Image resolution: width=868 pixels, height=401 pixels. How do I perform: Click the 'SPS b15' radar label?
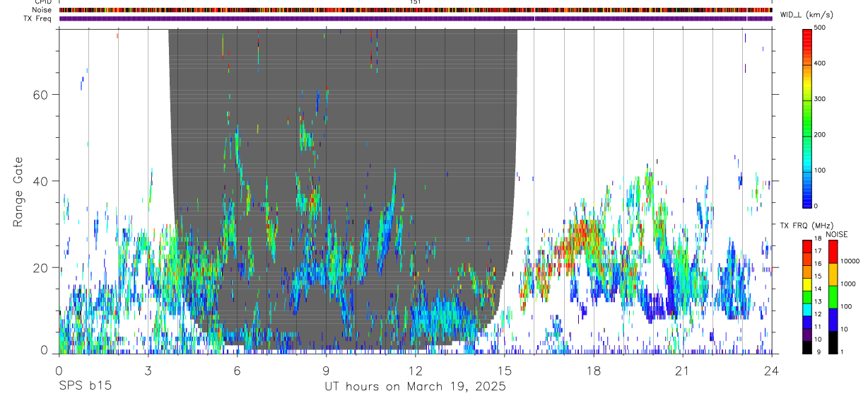click(85, 386)
